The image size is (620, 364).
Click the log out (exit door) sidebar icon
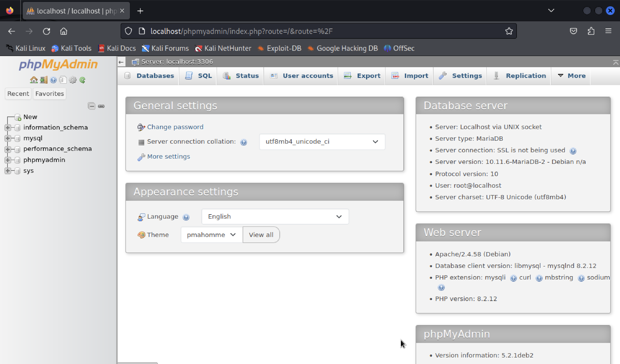click(43, 80)
